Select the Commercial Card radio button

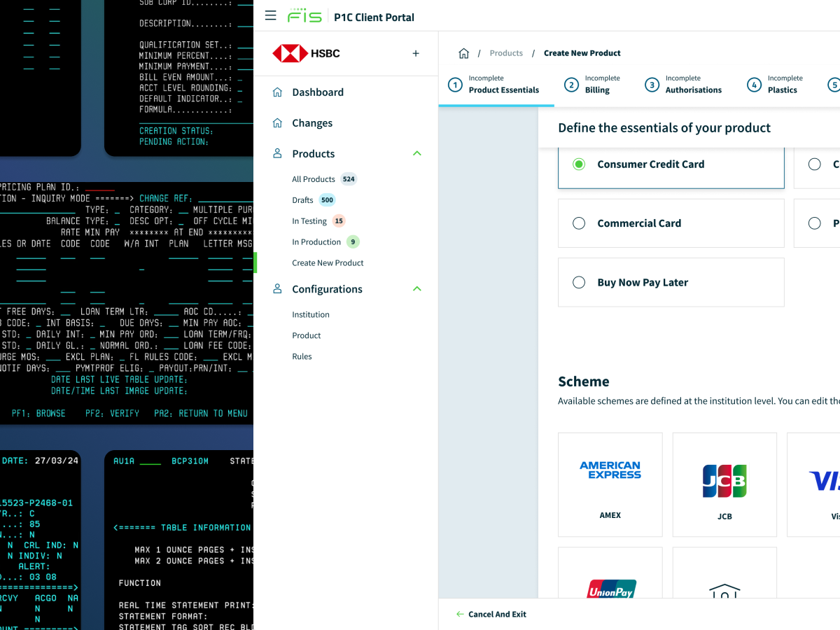[x=579, y=223]
